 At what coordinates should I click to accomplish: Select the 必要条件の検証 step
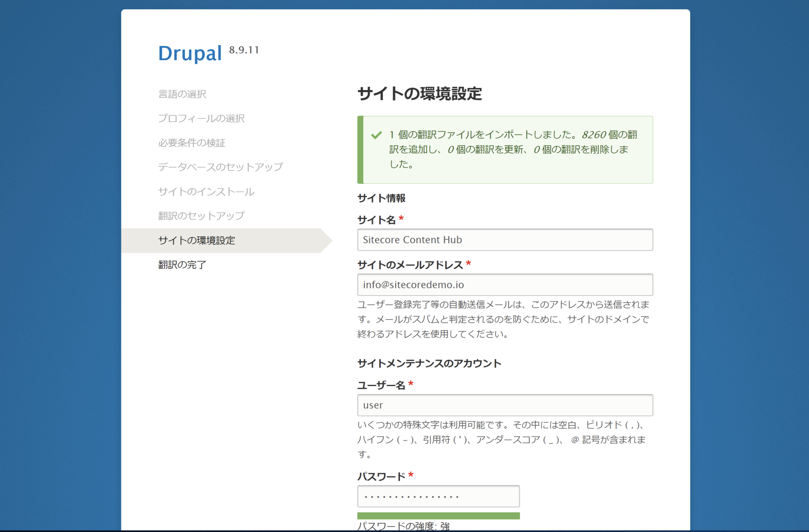tap(192, 143)
